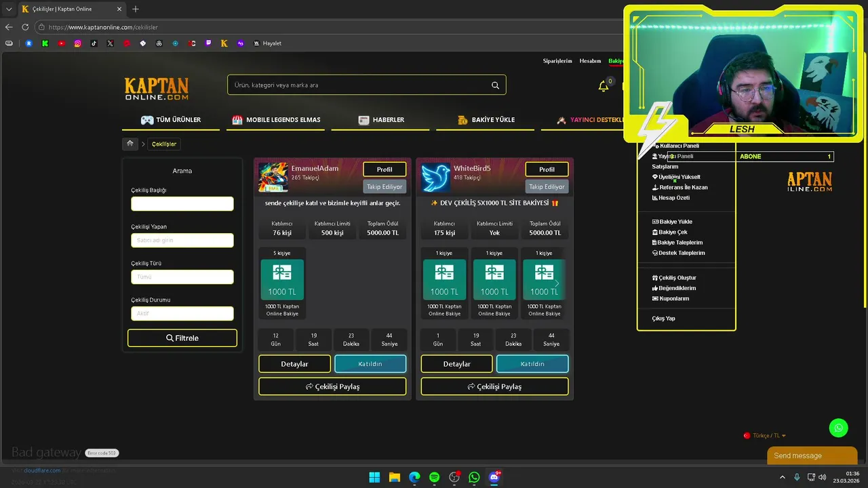Focus the Çekiliş Yapan input field
This screenshot has width=868, height=488.
(x=182, y=240)
